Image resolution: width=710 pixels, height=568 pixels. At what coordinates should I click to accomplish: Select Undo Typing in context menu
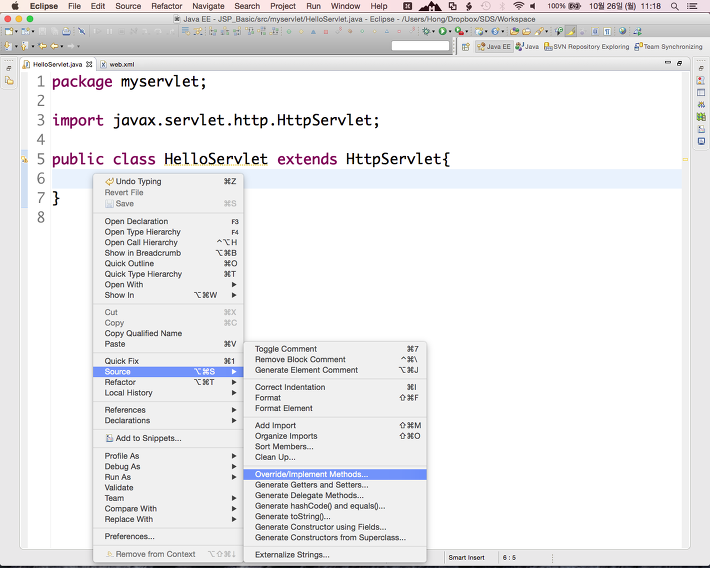pos(168,181)
